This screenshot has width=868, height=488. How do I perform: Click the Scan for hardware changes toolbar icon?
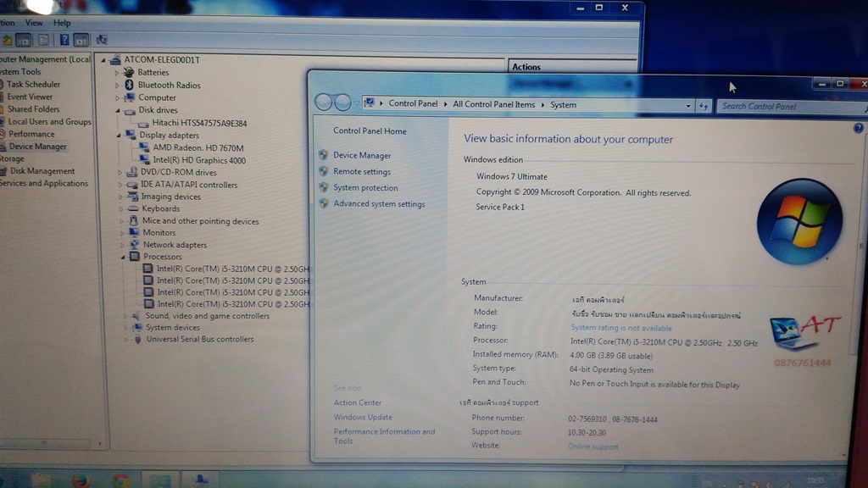coord(101,40)
